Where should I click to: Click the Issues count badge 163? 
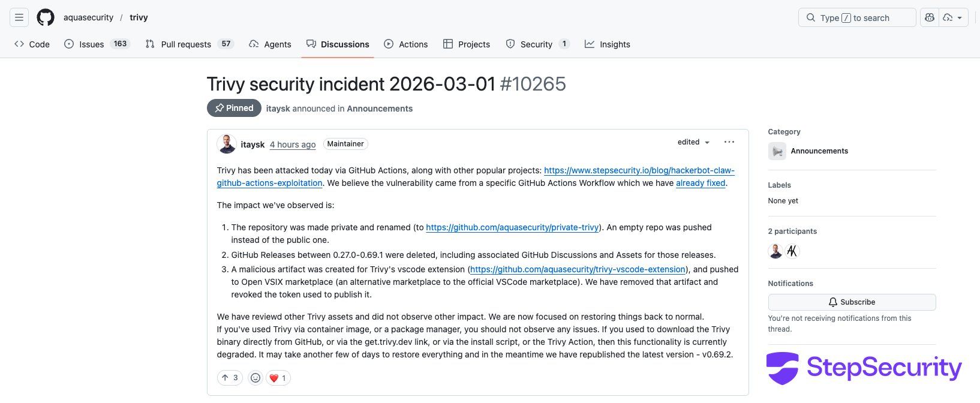tap(120, 44)
